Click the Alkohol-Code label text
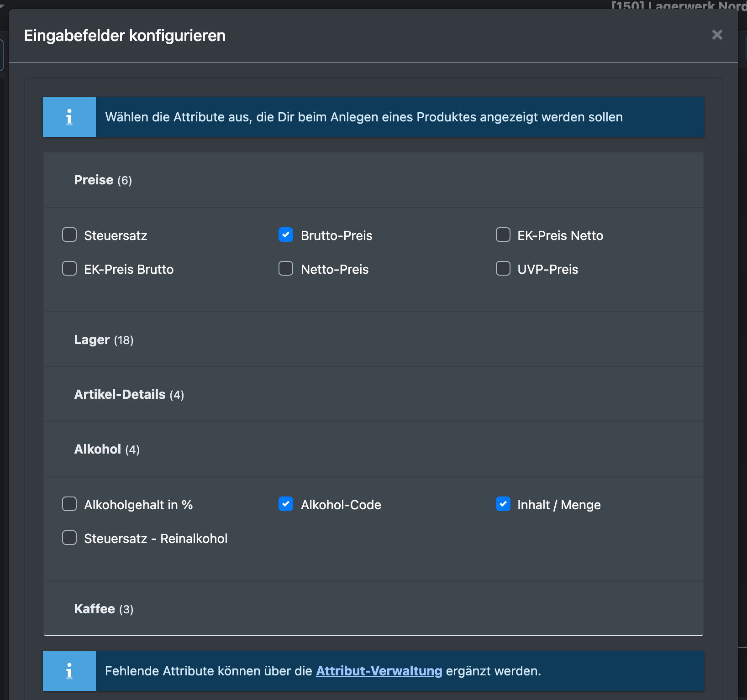Image resolution: width=747 pixels, height=700 pixels. 341,505
